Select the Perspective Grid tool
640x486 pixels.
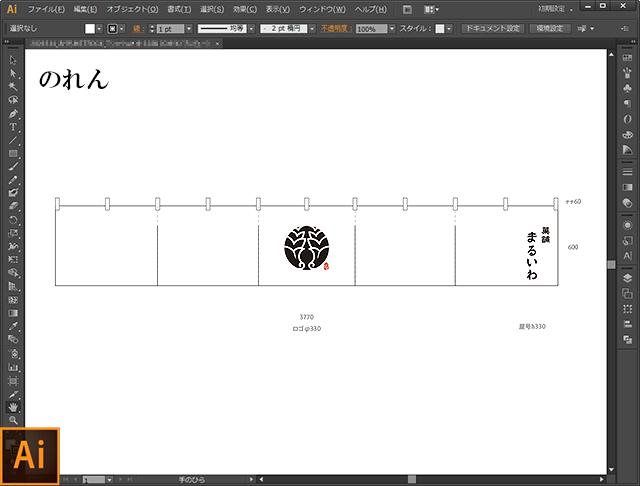click(x=13, y=286)
